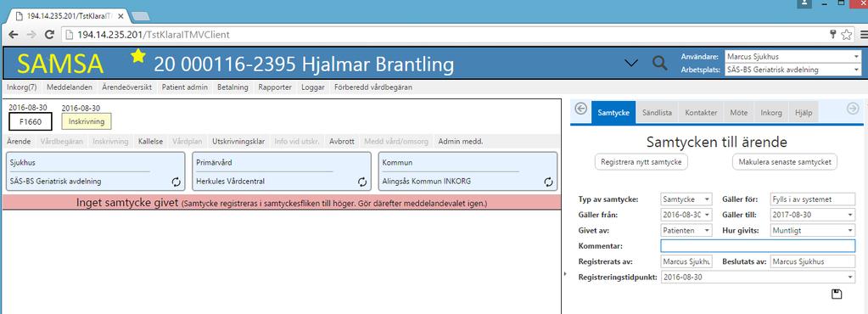Open the Givet av dropdown
This screenshot has width=868, height=314.
pyautogui.click(x=708, y=230)
